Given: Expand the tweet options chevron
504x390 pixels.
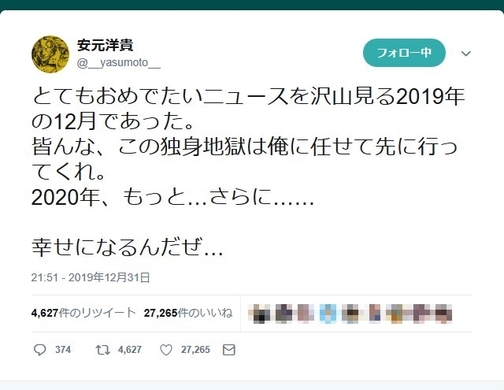Looking at the screenshot, I should point(466,53).
